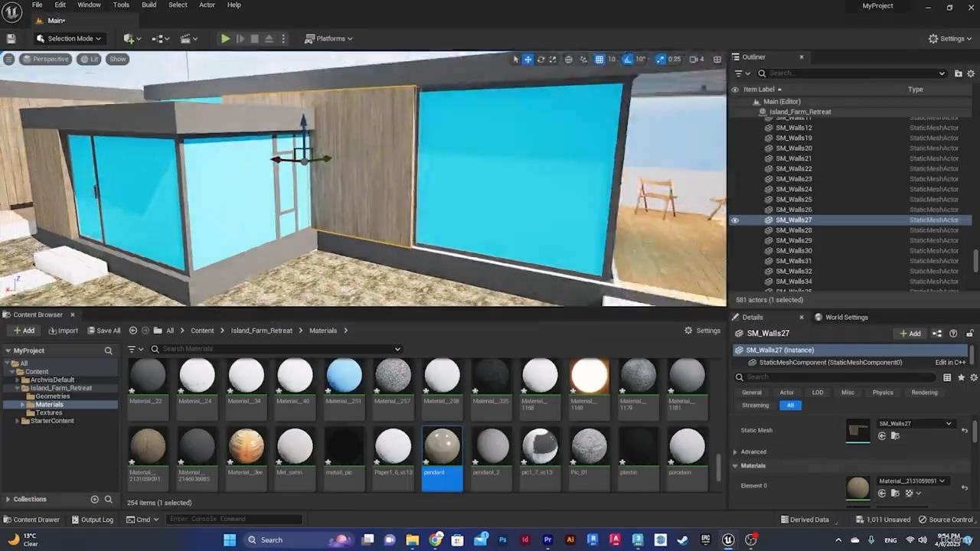Open the quick add actor toolbar icon

click(130, 38)
